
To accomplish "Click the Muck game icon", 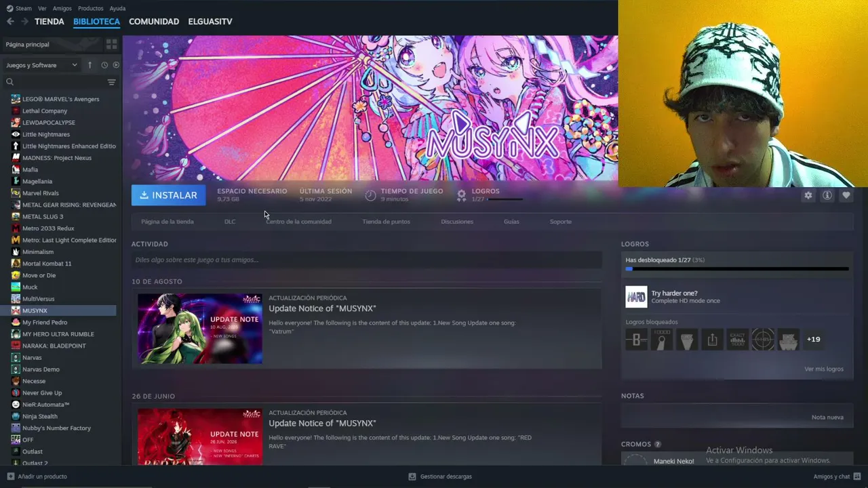I will 16,287.
